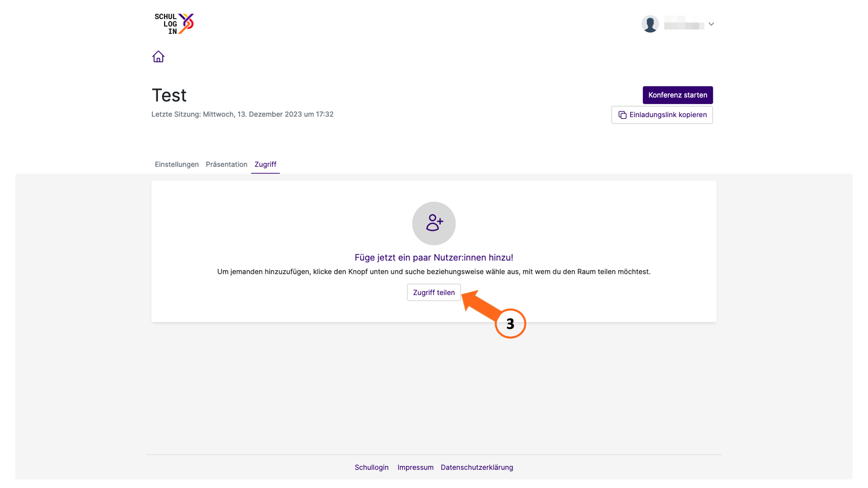Viewport: 868px width, 488px height.
Task: Open the Schullogin footer link
Action: [372, 467]
